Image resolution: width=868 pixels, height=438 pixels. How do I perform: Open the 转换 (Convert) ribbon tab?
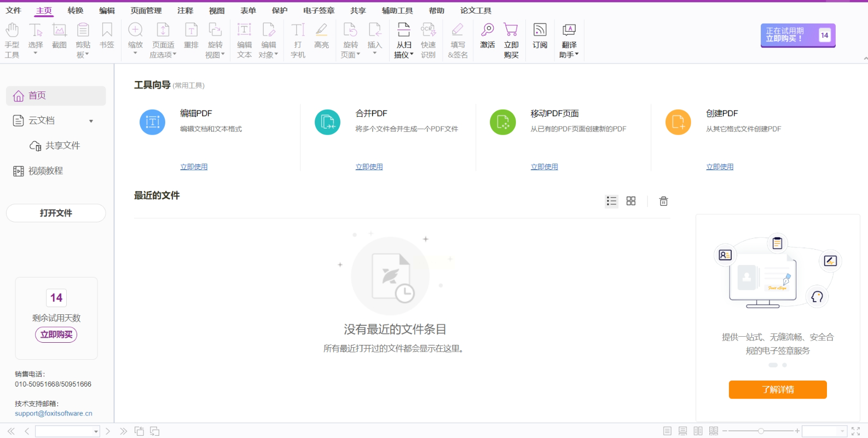pos(76,10)
